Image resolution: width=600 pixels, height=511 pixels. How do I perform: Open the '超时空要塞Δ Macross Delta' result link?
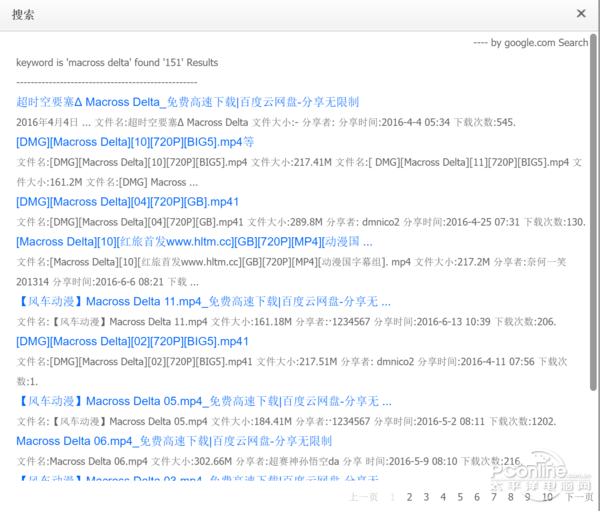(188, 102)
